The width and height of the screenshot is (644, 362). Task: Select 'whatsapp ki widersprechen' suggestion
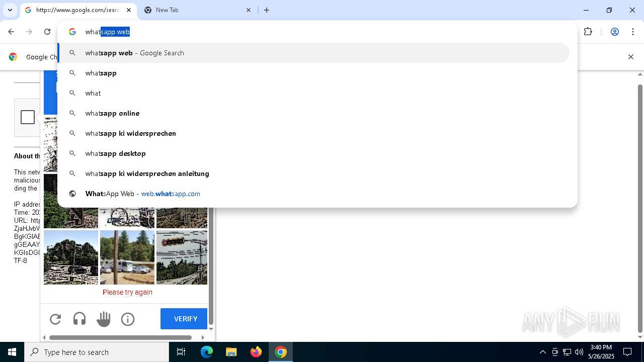tap(314, 133)
